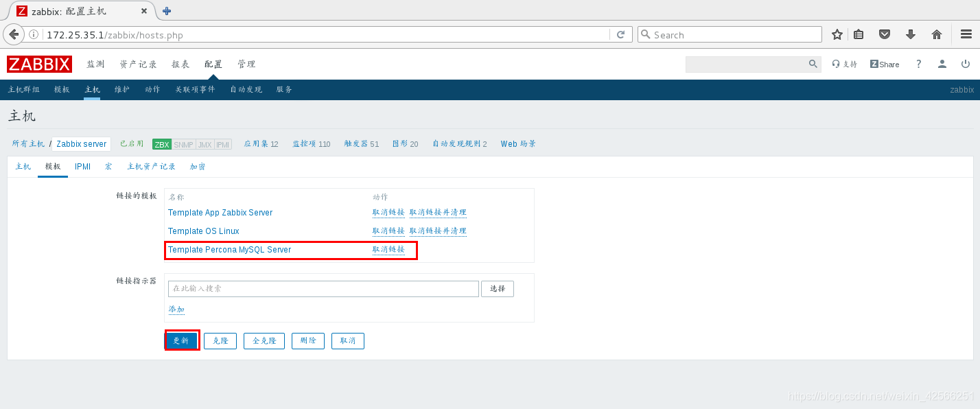The image size is (980, 409).
Task: Click 所有主机 breadcrumb link
Action: (28, 143)
